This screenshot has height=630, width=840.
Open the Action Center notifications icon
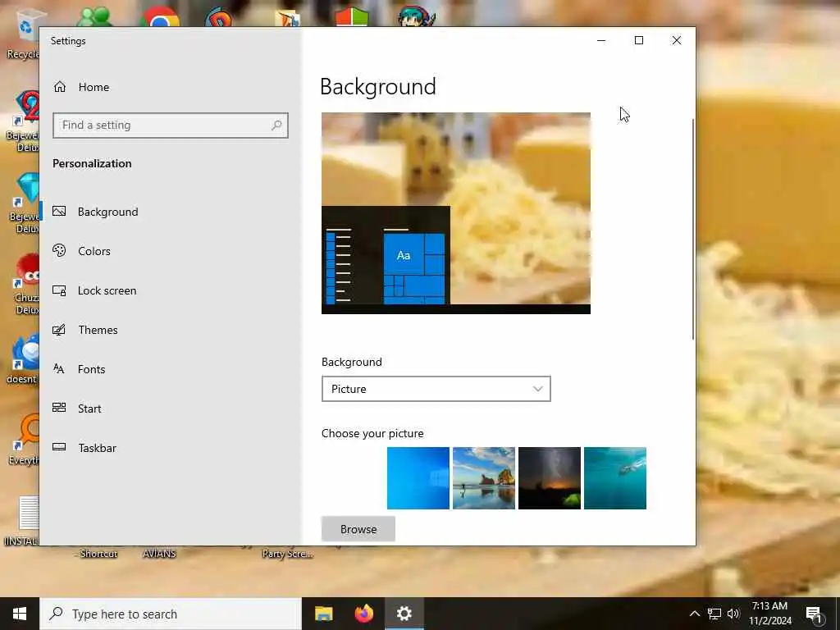[x=814, y=614]
